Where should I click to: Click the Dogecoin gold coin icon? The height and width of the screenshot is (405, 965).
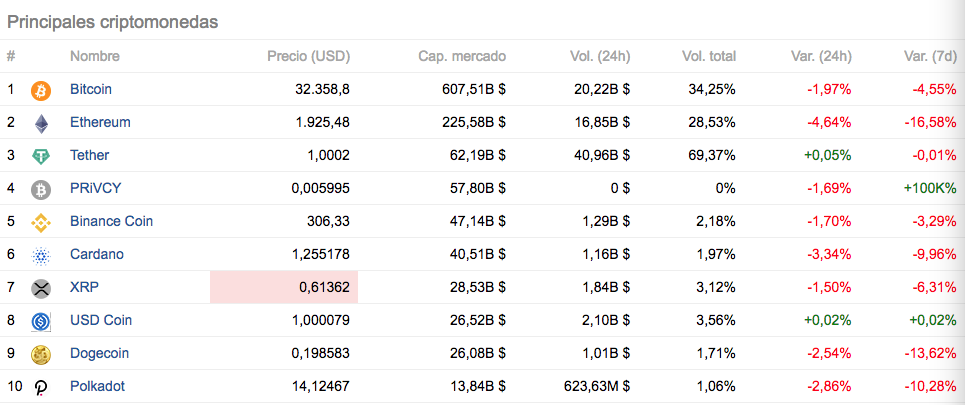click(41, 355)
